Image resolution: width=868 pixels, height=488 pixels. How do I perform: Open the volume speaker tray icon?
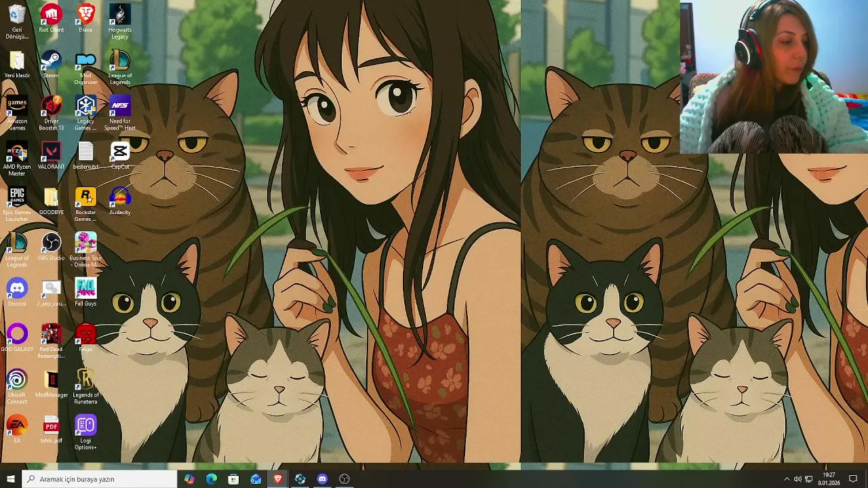[x=797, y=479]
